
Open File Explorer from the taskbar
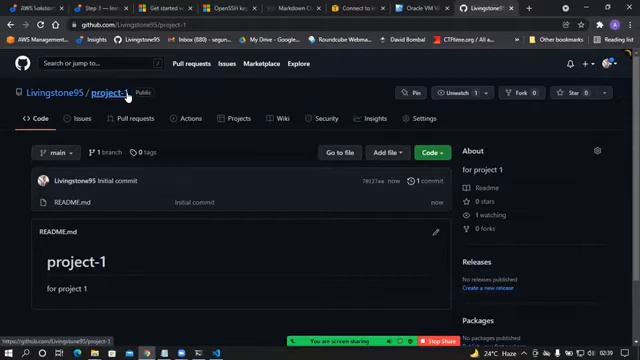[x=95, y=353]
